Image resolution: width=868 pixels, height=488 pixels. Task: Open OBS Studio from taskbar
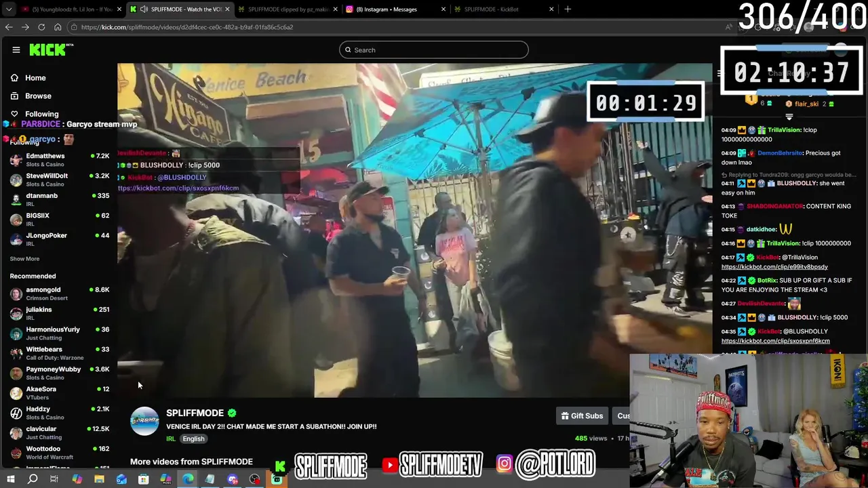point(254,479)
